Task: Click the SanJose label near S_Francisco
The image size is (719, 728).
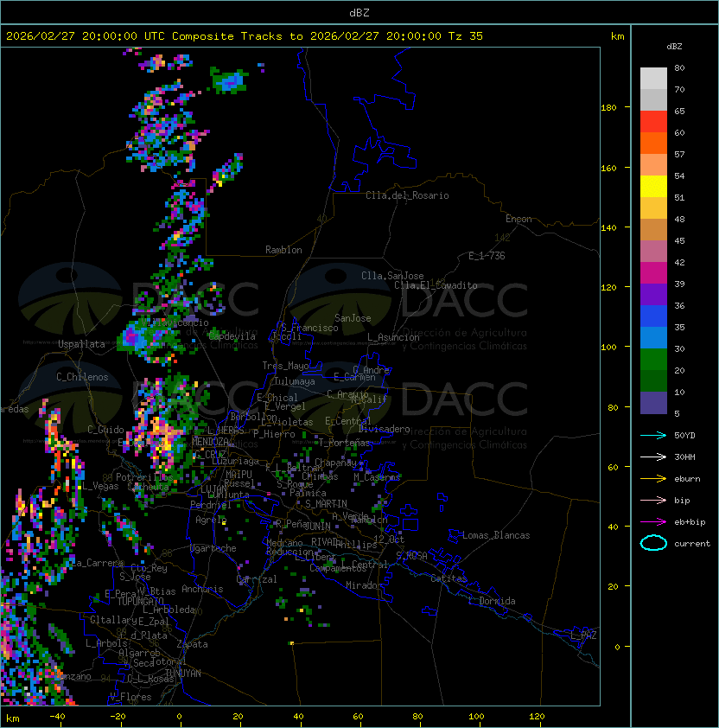Action: point(353,318)
